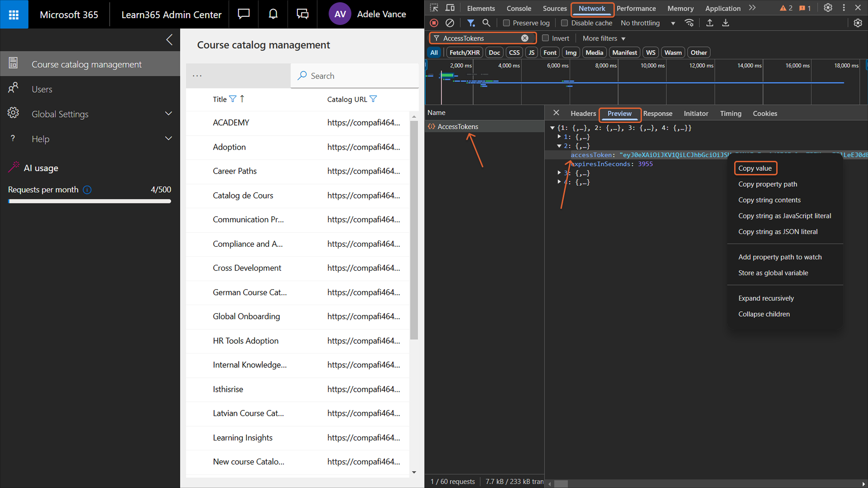868x488 pixels.
Task: Select the Fetch/XHR filter button
Action: pyautogui.click(x=464, y=52)
